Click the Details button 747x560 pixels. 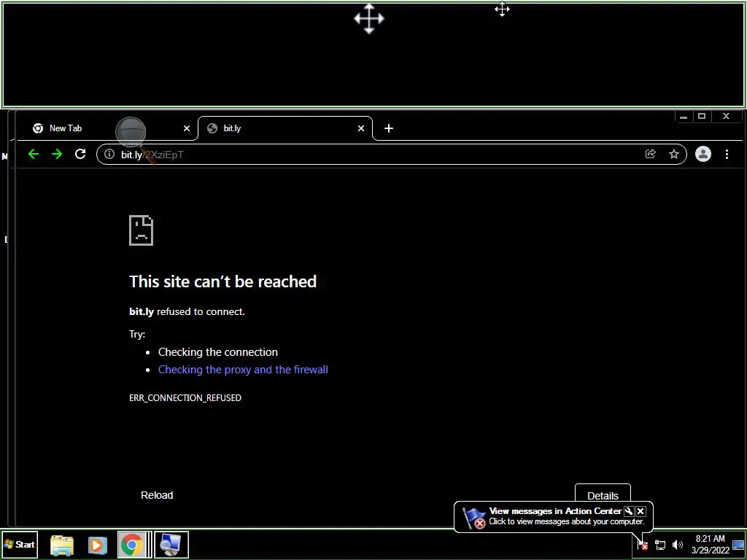[603, 495]
